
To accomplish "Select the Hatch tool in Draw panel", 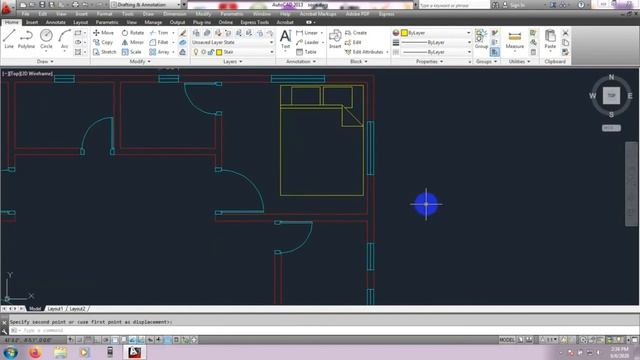I will pyautogui.click(x=78, y=52).
